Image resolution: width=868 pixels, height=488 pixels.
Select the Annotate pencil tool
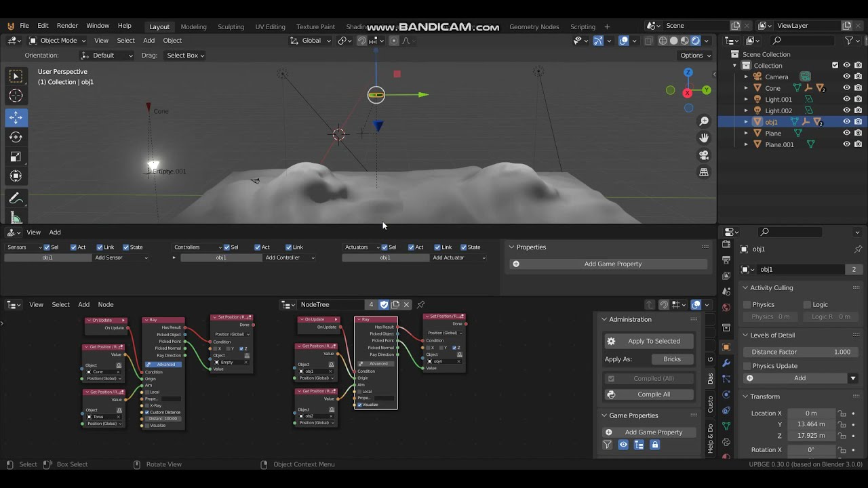point(16,199)
